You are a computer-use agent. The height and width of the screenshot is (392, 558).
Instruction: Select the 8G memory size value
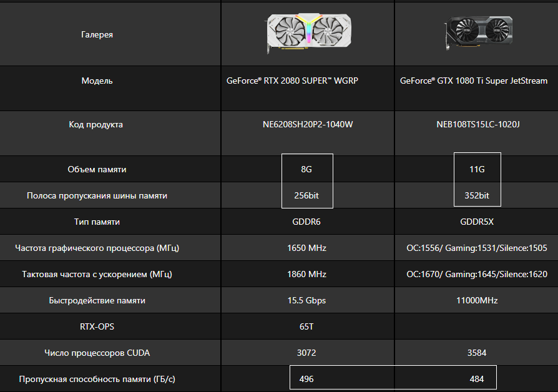coord(306,169)
